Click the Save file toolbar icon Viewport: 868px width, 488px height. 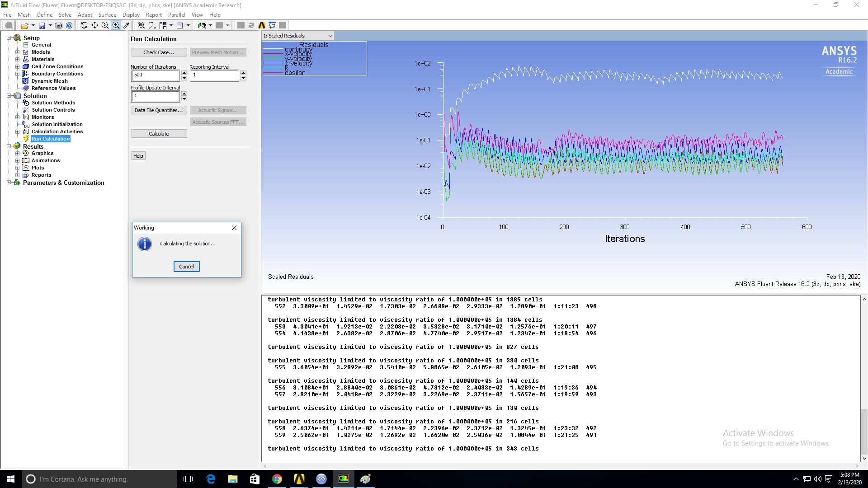coord(42,25)
